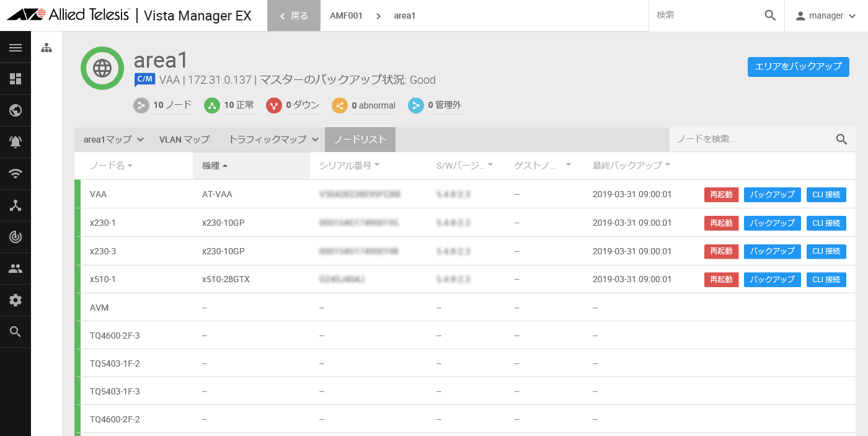This screenshot has height=436, width=868.
Task: Select the TQ5403-1F-2 node name
Action: 115,363
